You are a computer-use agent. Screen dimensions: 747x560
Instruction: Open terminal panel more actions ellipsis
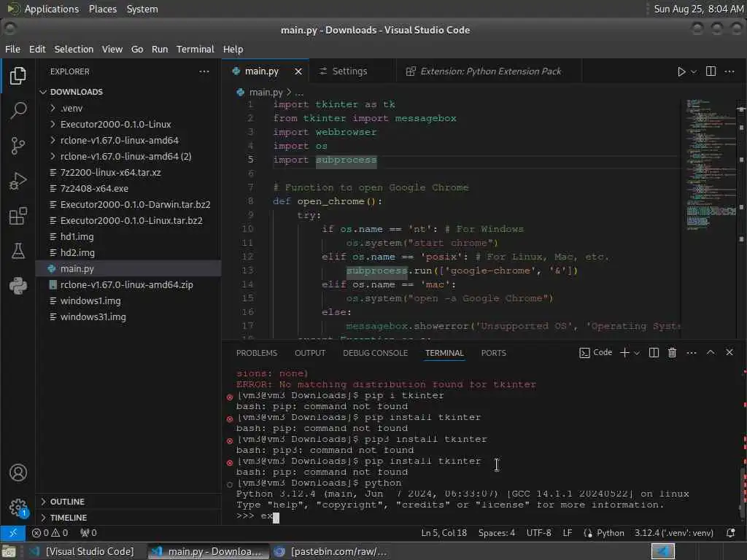pyautogui.click(x=692, y=352)
